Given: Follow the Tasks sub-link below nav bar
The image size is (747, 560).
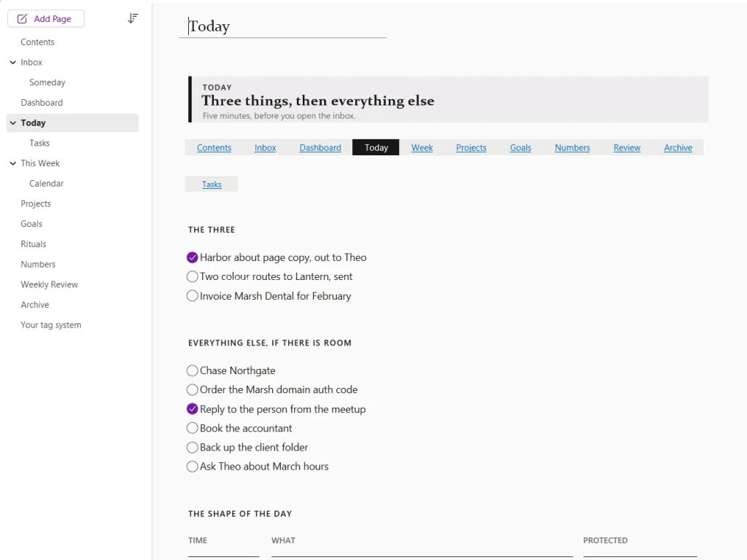Looking at the screenshot, I should tap(212, 184).
